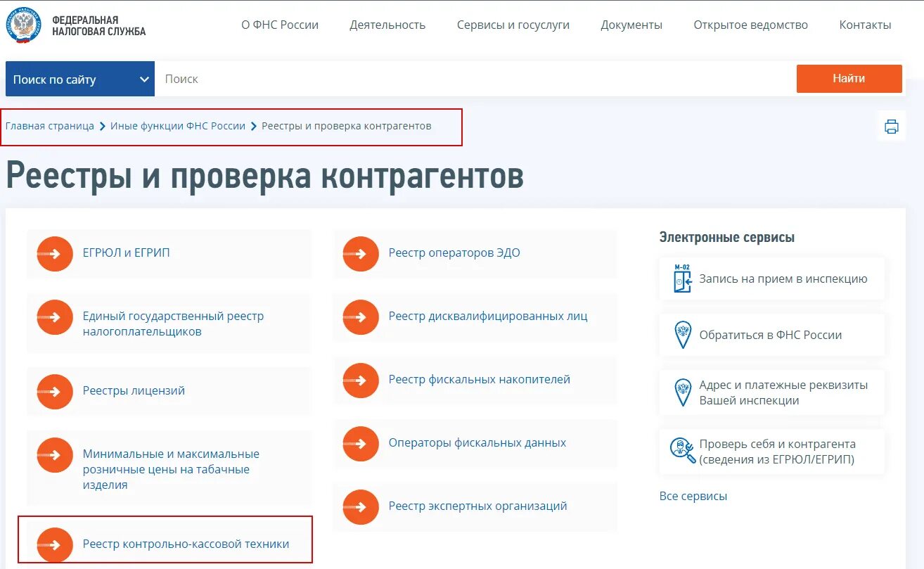Click arrow icon beside Реестр дисквалифицированных лиц
924x569 pixels.
coord(361,317)
